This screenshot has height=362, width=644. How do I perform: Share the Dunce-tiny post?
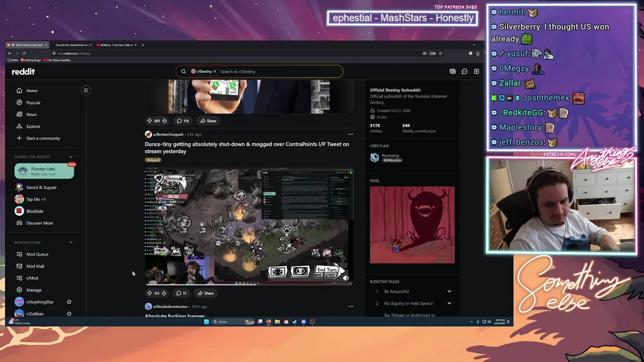[205, 293]
